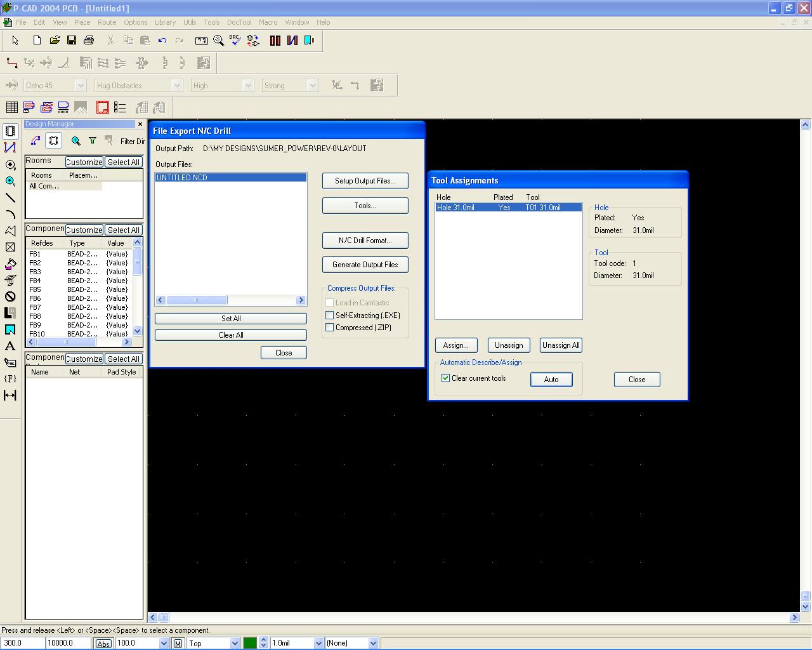Select the Place Component tool
The height and width of the screenshot is (650, 812).
pos(10,131)
